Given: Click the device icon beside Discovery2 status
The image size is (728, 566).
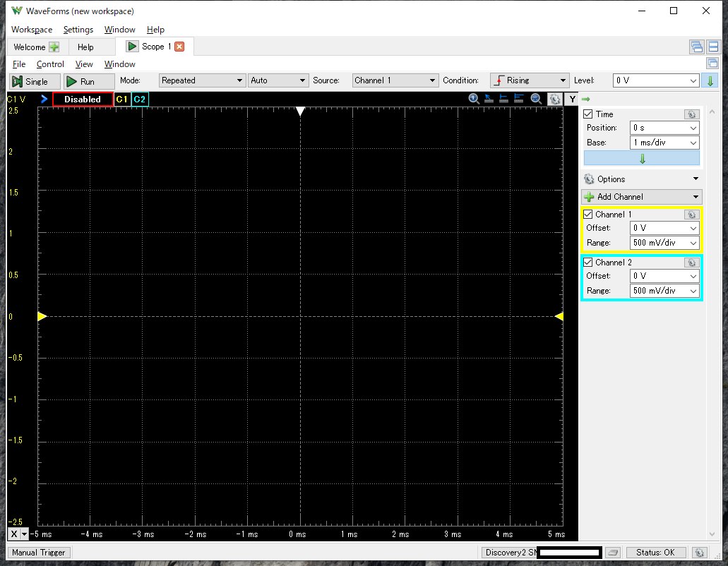Looking at the screenshot, I should point(613,553).
